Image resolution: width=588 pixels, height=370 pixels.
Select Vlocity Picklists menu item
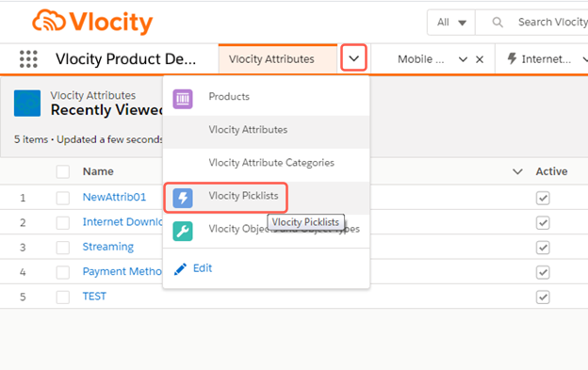pos(267,198)
